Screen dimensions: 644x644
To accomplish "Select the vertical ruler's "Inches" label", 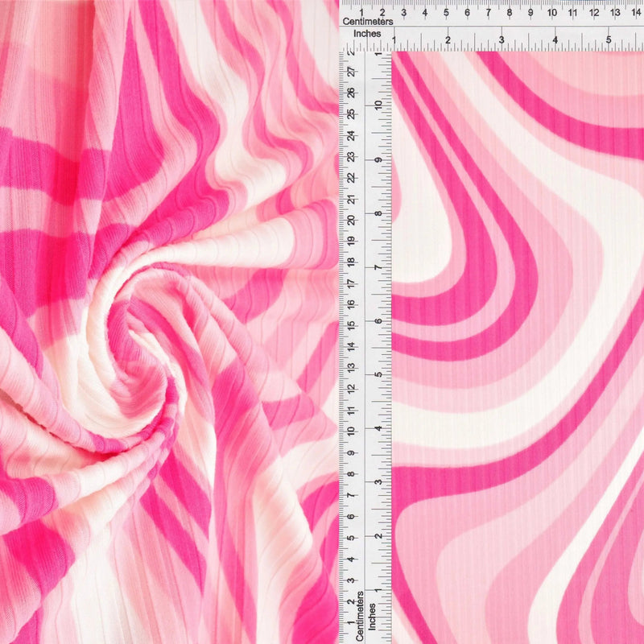I will (x=372, y=617).
